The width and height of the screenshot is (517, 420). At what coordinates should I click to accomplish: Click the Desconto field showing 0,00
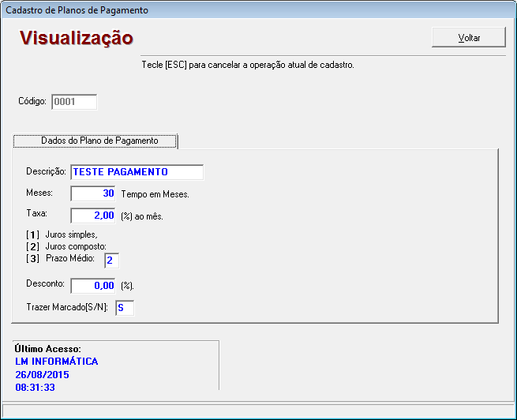coord(93,286)
